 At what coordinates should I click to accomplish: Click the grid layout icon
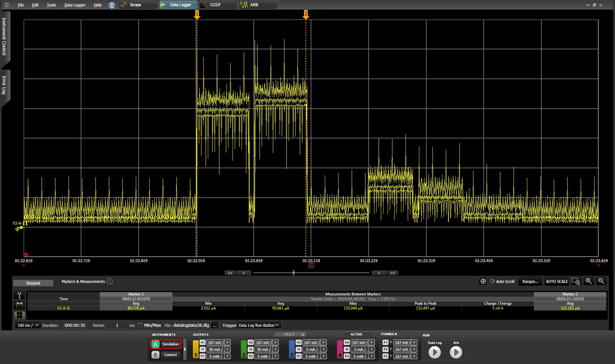19,315
